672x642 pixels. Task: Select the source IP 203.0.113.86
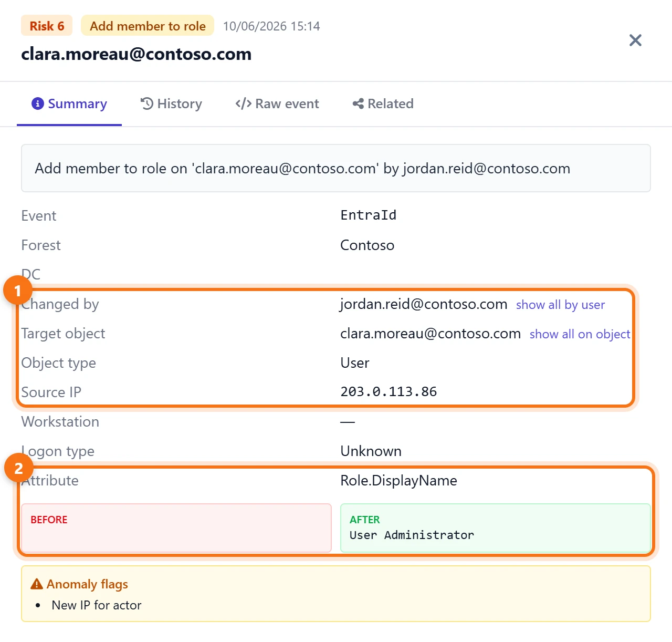coord(388,392)
